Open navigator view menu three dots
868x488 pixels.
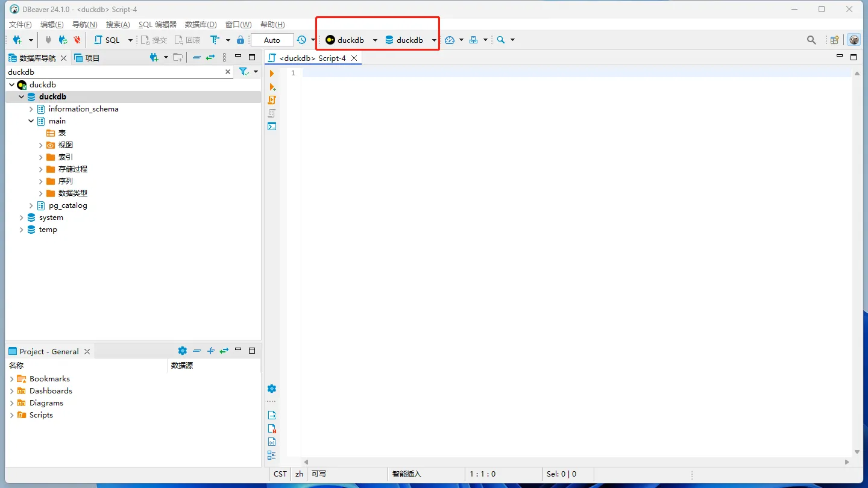(224, 57)
